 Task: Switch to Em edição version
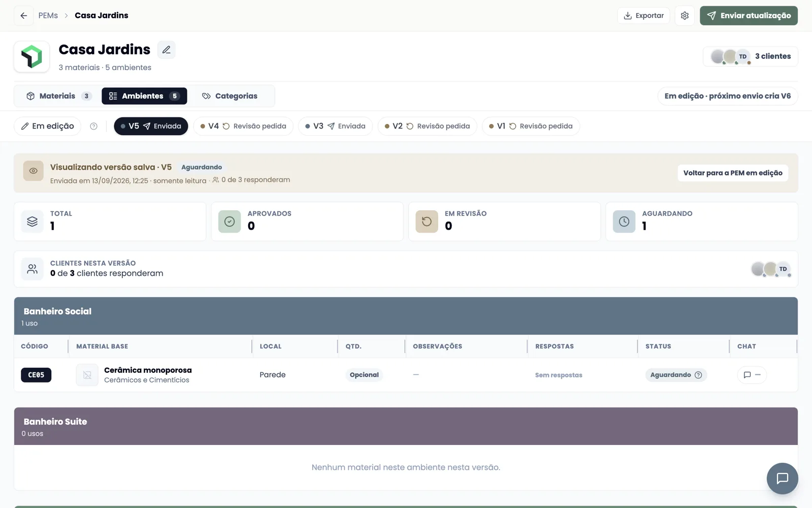(48, 126)
